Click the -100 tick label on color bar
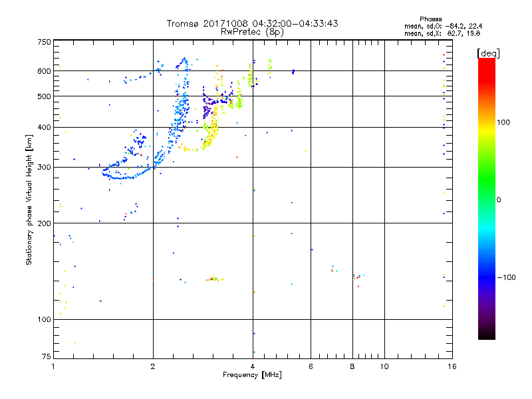The height and width of the screenshot is (399, 532). point(506,277)
